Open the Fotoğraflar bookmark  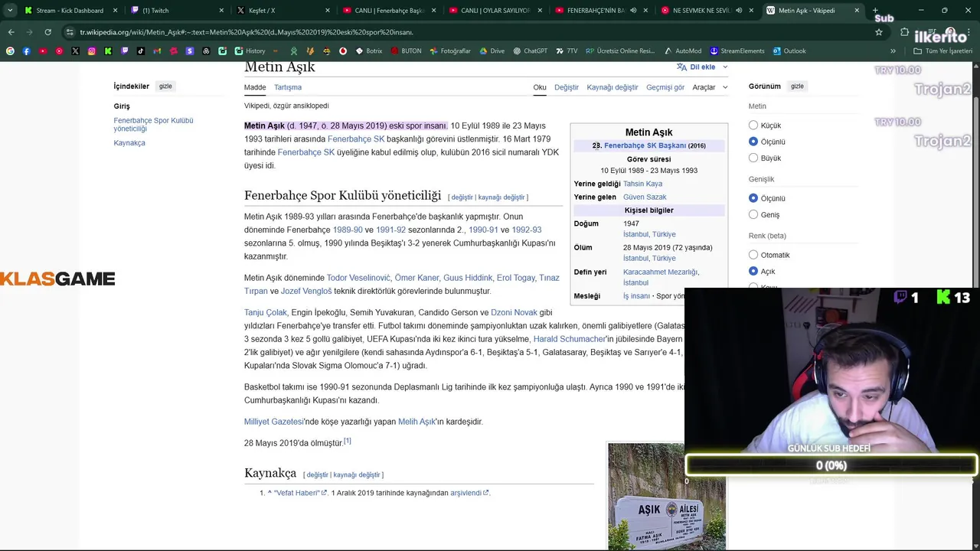[450, 51]
